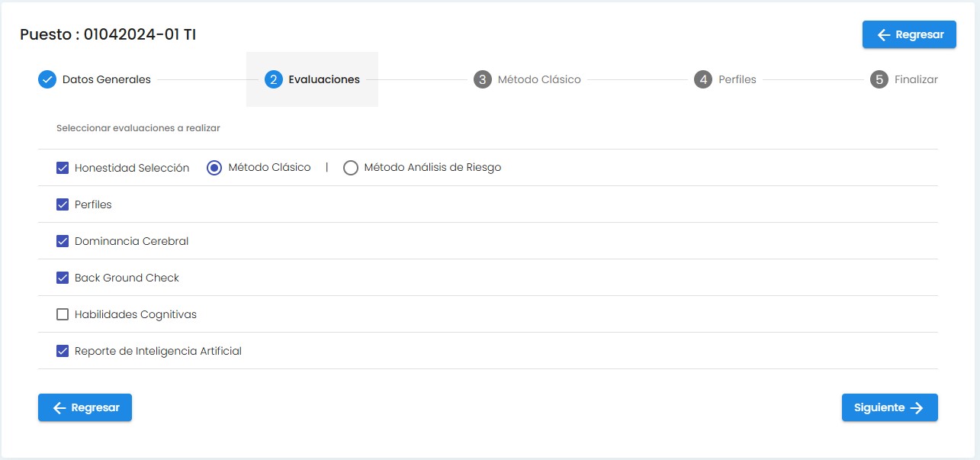The image size is (980, 460).
Task: Go to next step with Siguiente
Action: (889, 407)
